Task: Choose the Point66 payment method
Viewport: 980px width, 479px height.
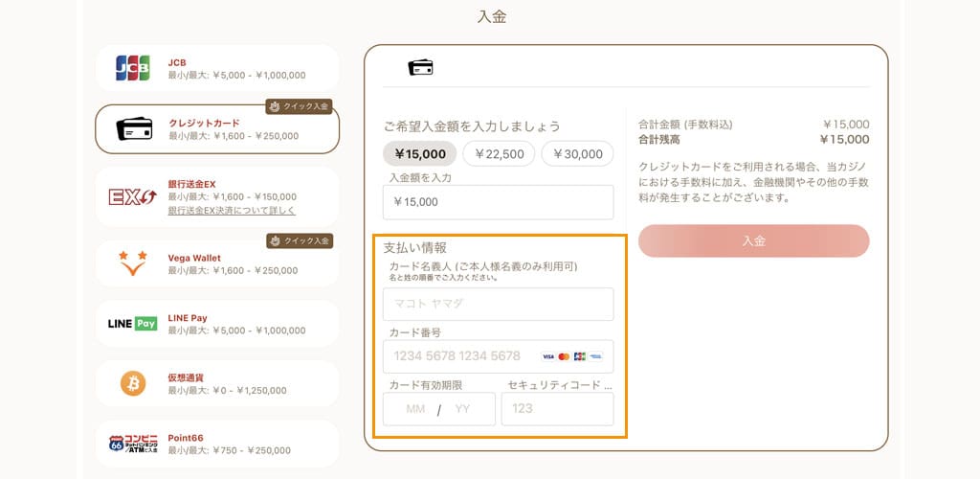Action: pyautogui.click(x=217, y=444)
